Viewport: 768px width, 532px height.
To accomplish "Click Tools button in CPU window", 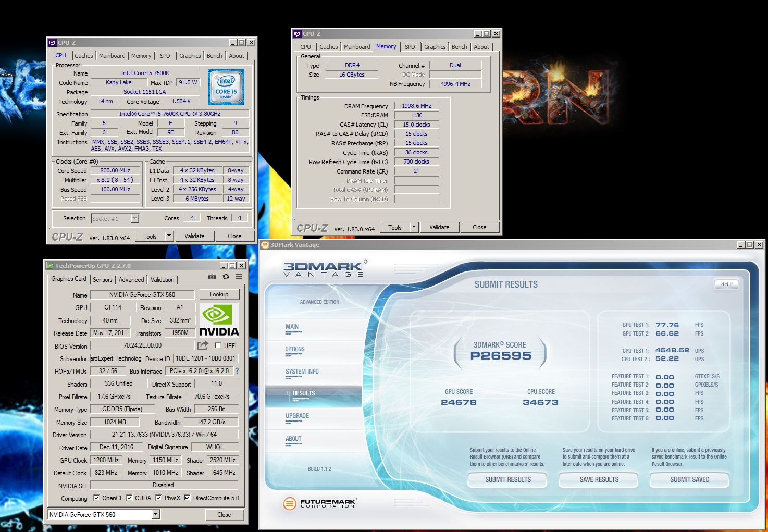I will (150, 236).
